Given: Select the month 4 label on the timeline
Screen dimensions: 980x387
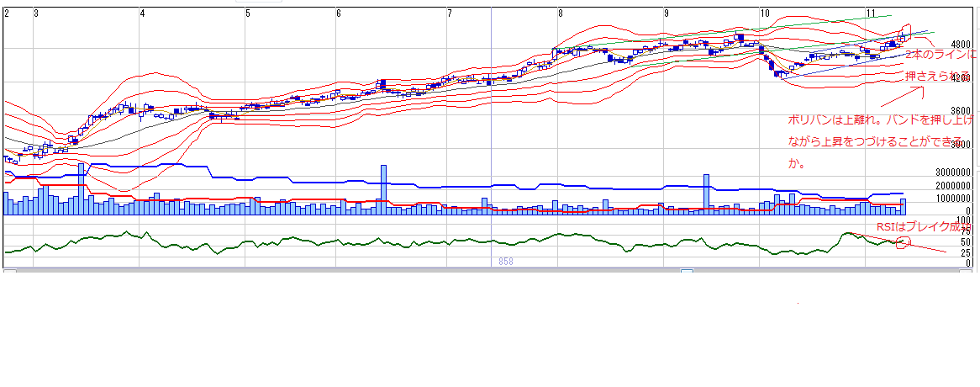Looking at the screenshot, I should [142, 13].
